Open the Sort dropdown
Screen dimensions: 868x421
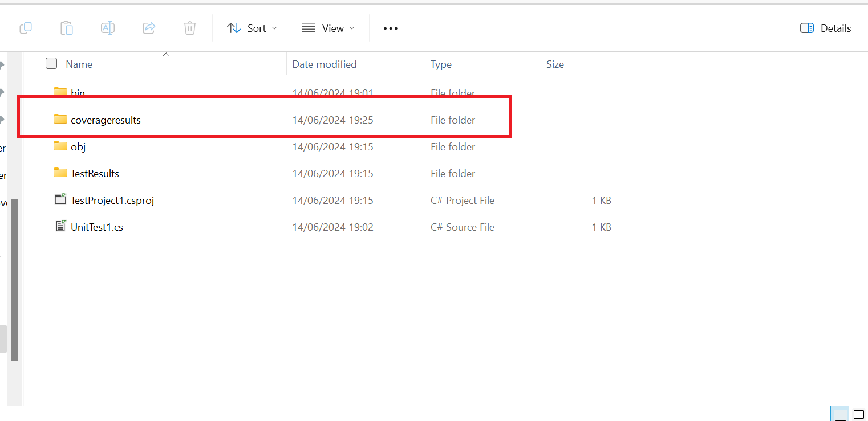point(252,28)
